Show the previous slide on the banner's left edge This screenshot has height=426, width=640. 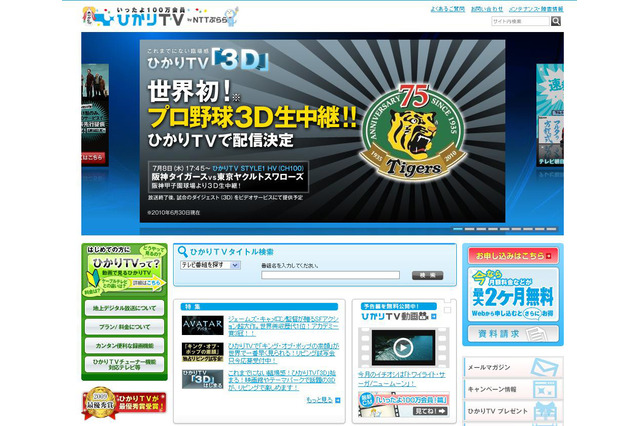point(95,115)
